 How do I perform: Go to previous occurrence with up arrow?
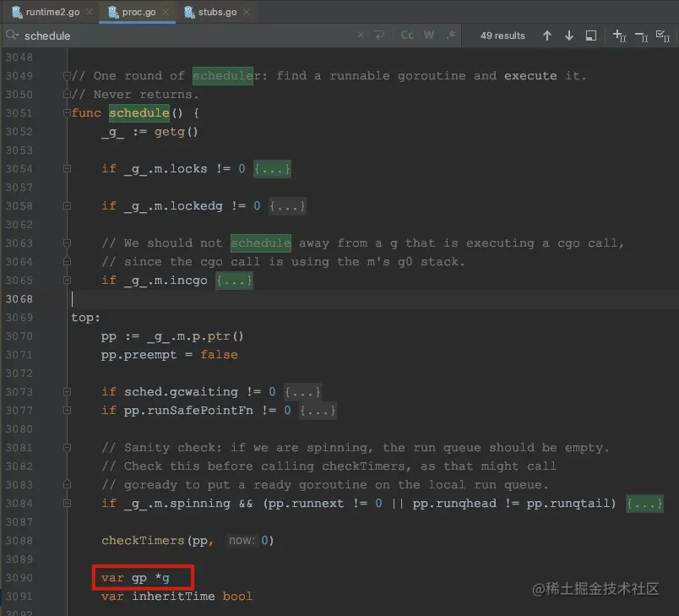click(547, 35)
